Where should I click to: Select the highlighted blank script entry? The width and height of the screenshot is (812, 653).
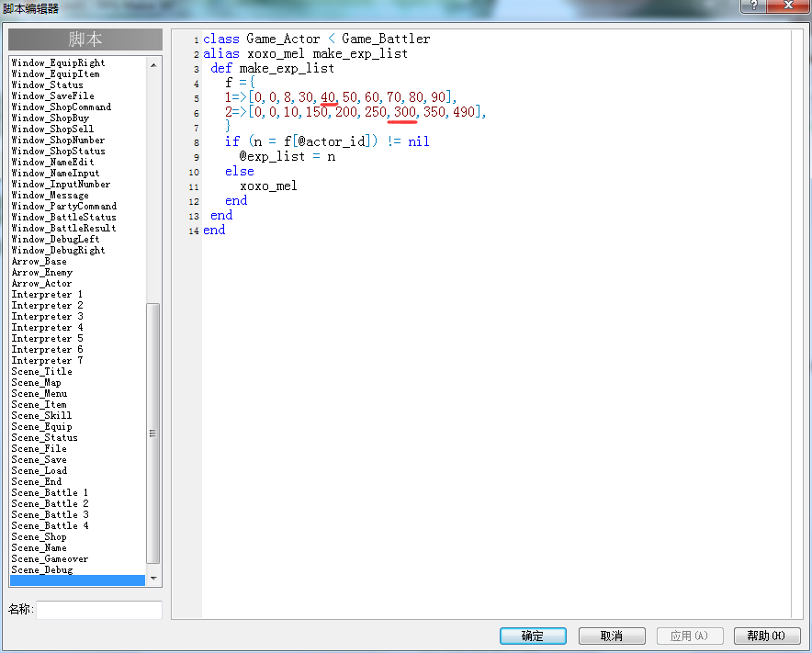[78, 580]
